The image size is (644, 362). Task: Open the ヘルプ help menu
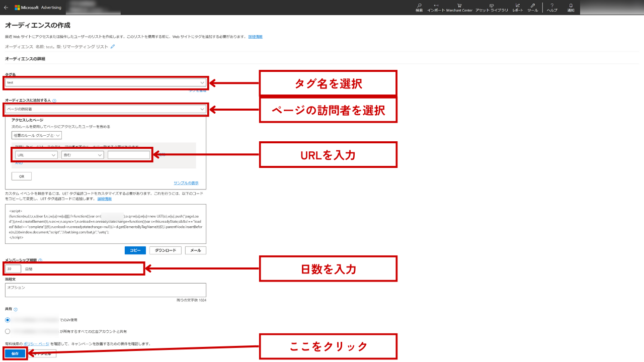552,8
